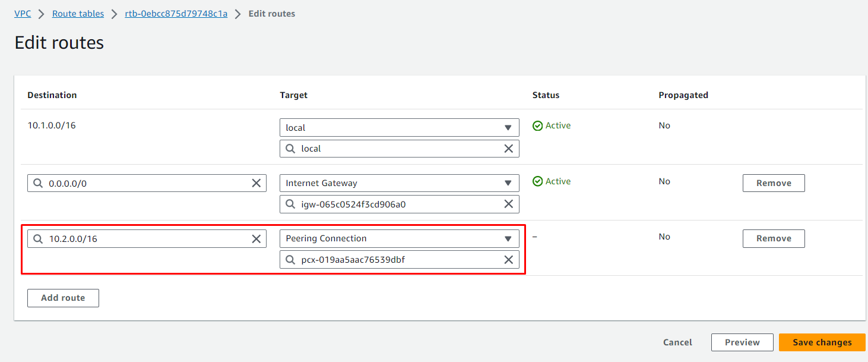
Task: Clear the pcx-019aa5aac76539dbf target value
Action: [508, 260]
